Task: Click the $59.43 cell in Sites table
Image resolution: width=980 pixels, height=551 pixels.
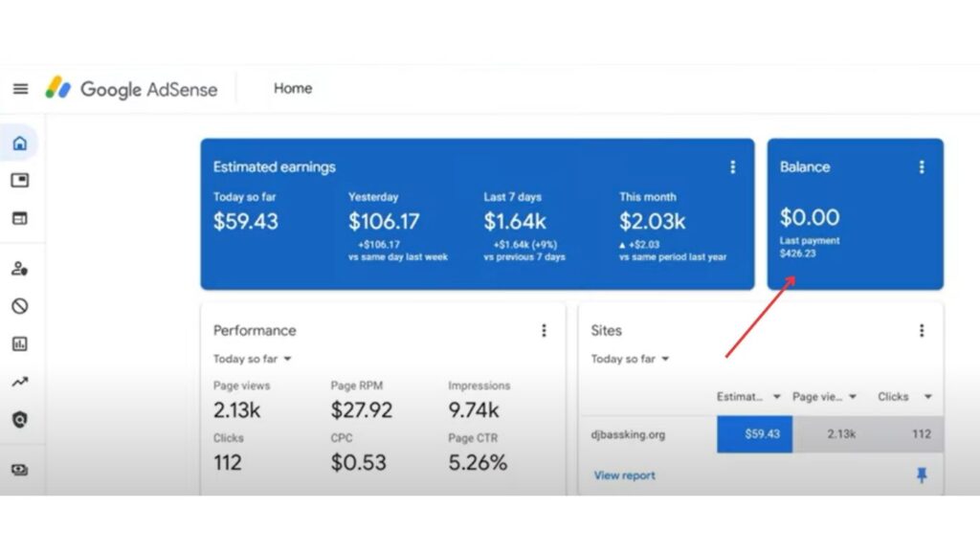Action: coord(754,434)
